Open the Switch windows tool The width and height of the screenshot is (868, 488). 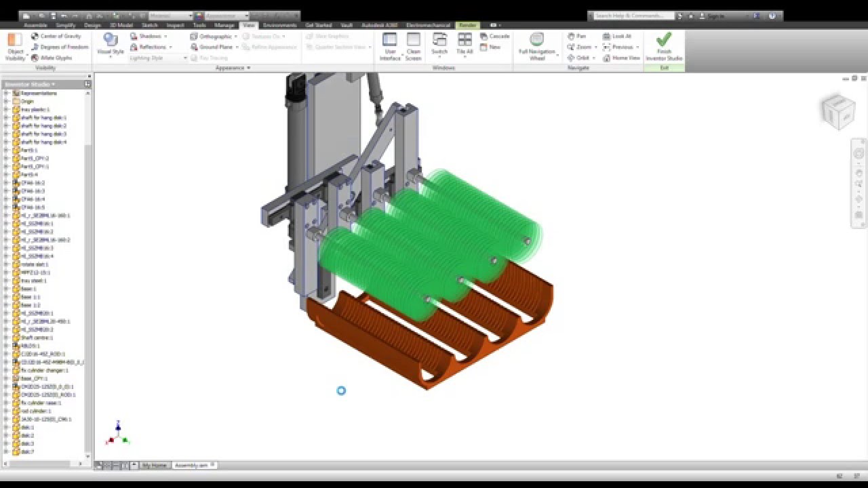pos(439,45)
